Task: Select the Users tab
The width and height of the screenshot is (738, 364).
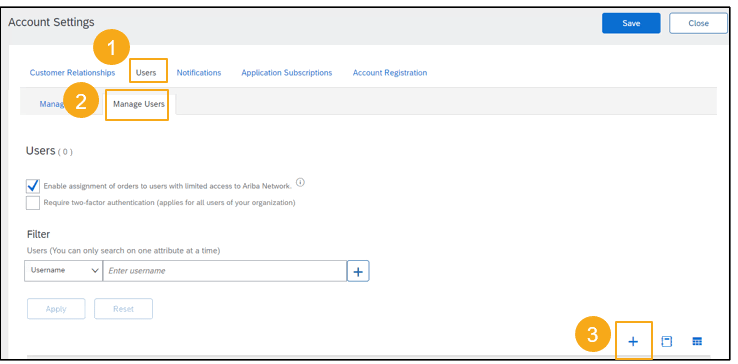Action: click(x=146, y=73)
